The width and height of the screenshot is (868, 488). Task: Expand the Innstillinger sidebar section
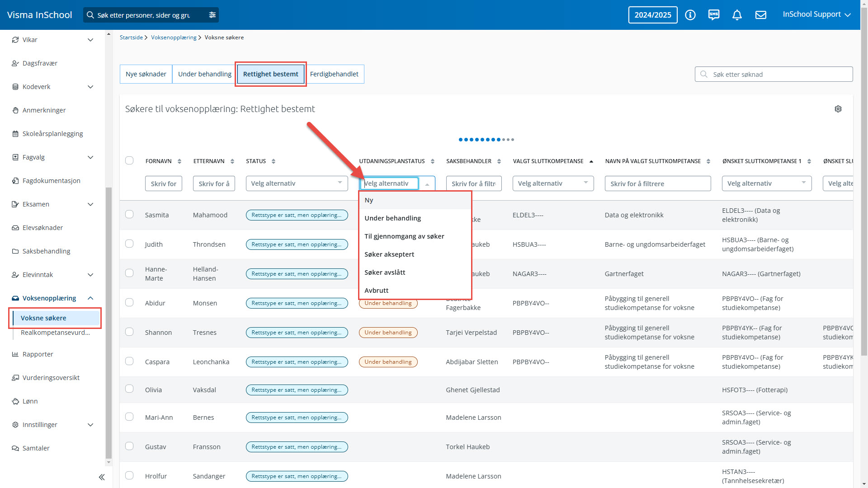[x=90, y=425]
